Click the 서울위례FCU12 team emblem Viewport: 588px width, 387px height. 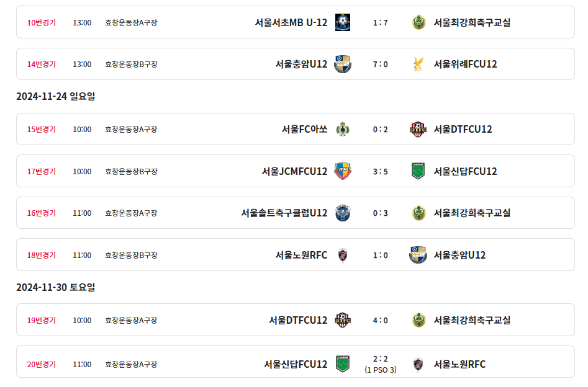coord(418,64)
